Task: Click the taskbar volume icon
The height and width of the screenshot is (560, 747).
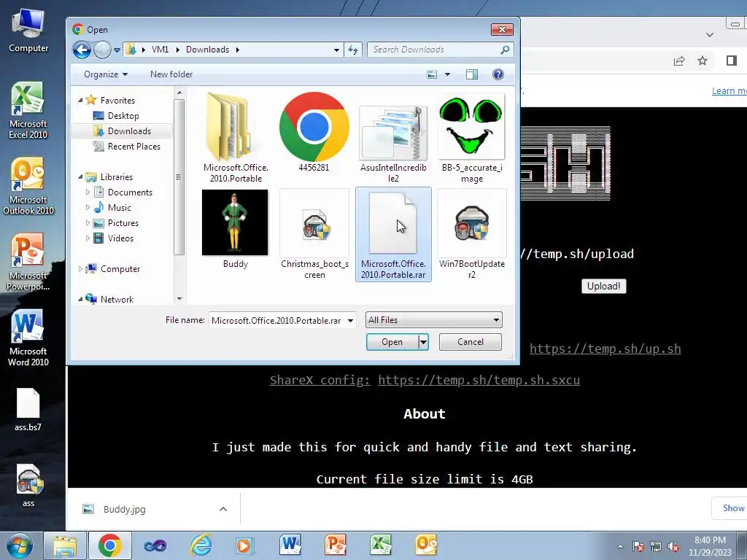Action: click(x=673, y=547)
